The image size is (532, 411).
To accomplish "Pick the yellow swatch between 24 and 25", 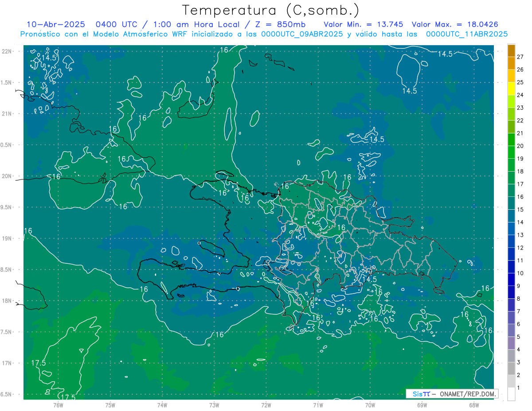I will pos(511,89).
